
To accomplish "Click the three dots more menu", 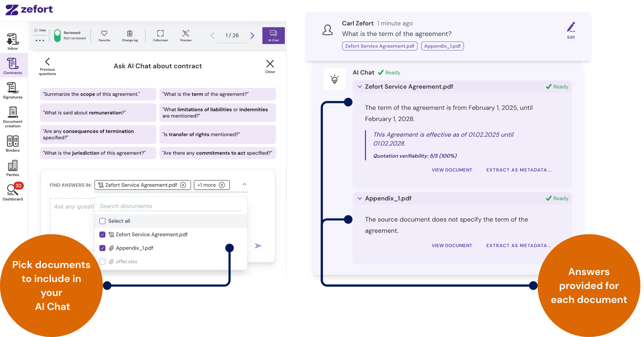I will click(40, 41).
